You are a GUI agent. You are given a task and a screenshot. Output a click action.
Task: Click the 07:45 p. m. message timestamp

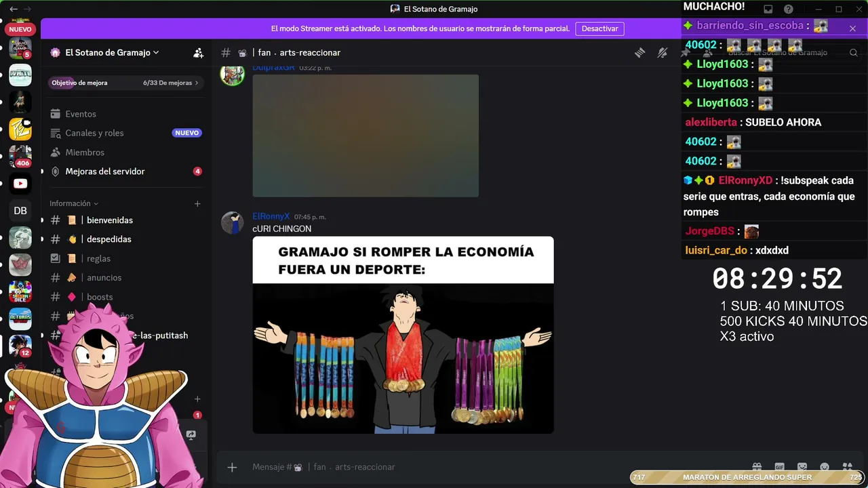[310, 217]
